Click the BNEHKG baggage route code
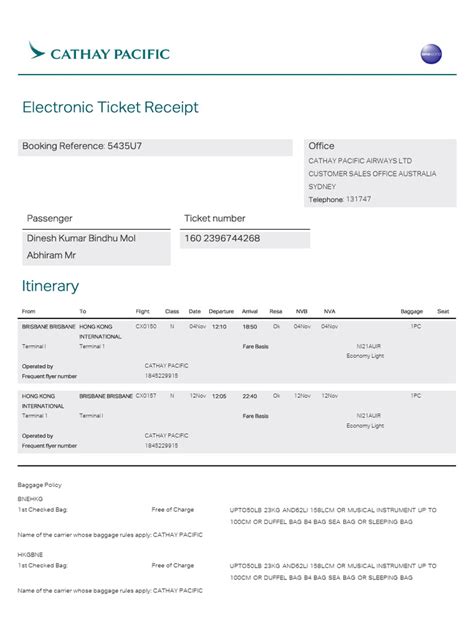Screen dimensions: 474x632 [x=30, y=499]
